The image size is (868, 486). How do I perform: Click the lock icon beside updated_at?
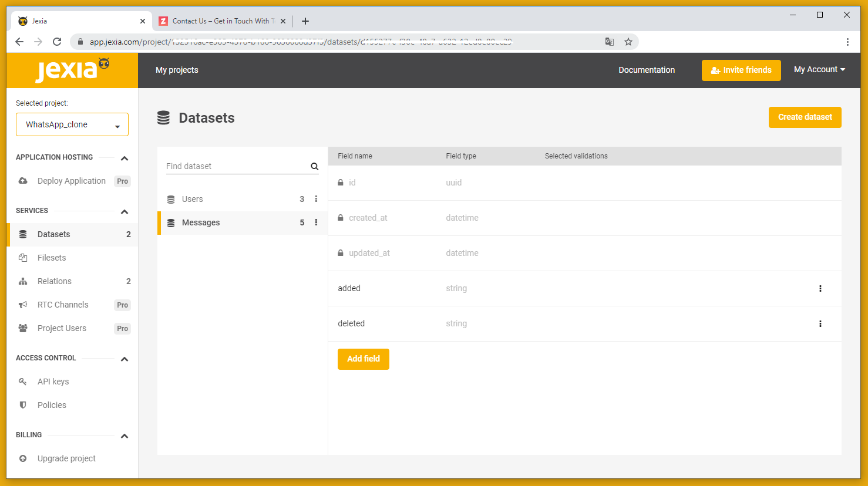tap(341, 253)
